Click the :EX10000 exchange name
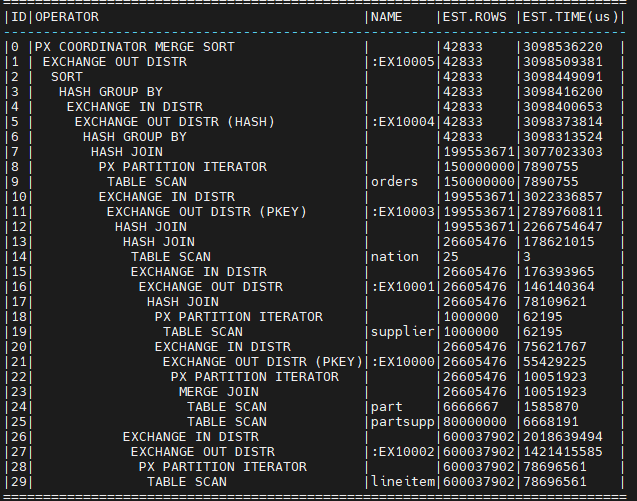Screen dimensions: 637x501 403,362
